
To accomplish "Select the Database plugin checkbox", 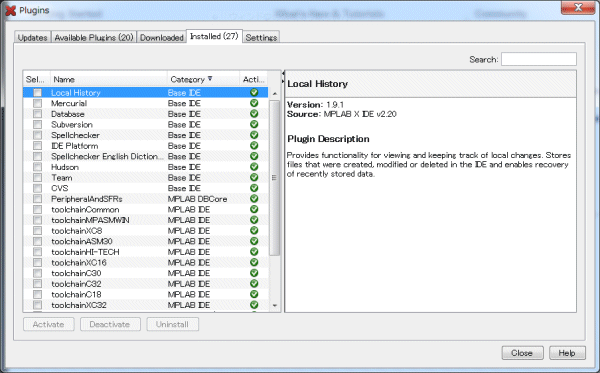I will pyautogui.click(x=38, y=114).
